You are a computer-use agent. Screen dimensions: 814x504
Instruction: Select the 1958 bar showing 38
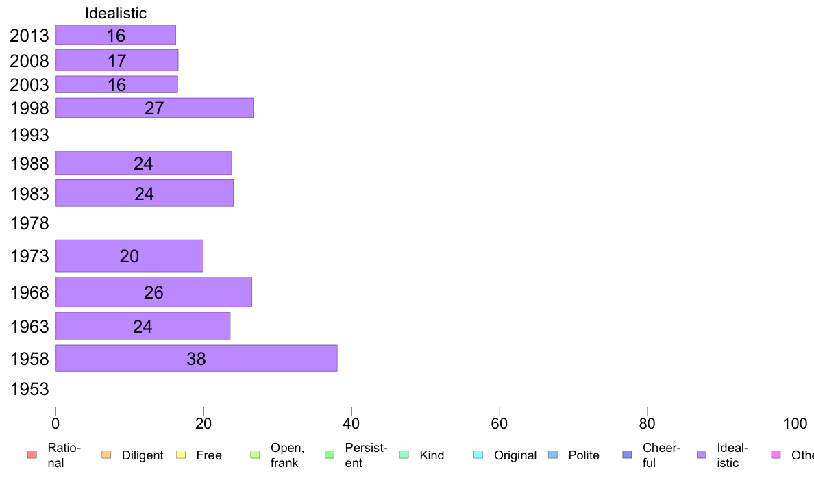pyautogui.click(x=196, y=358)
